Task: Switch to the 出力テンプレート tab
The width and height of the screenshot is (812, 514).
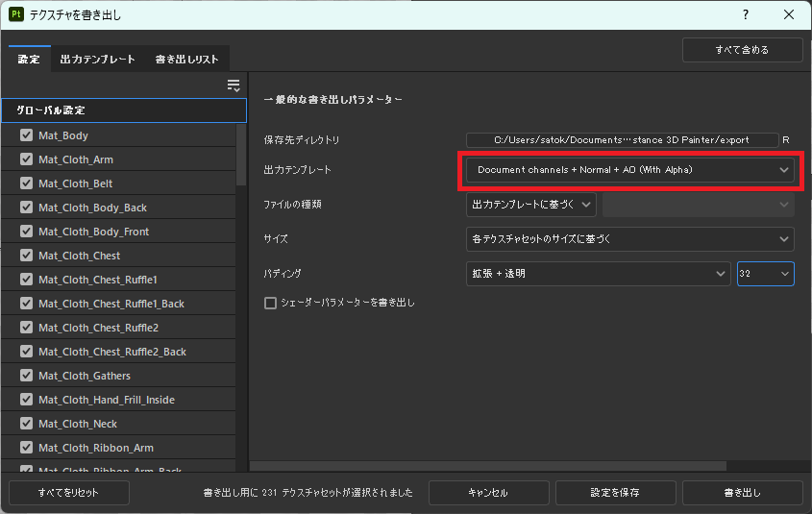Action: (97, 59)
